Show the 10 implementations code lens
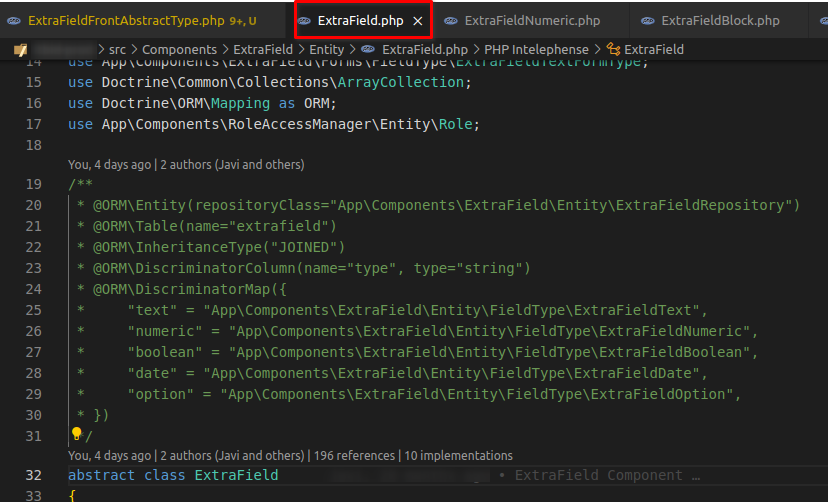Viewport: 828px width, 502px height. coord(457,455)
